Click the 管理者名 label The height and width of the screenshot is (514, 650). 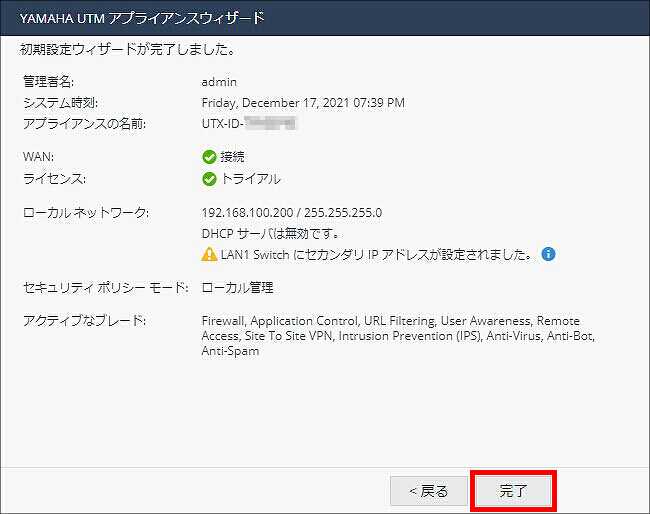pos(49,82)
